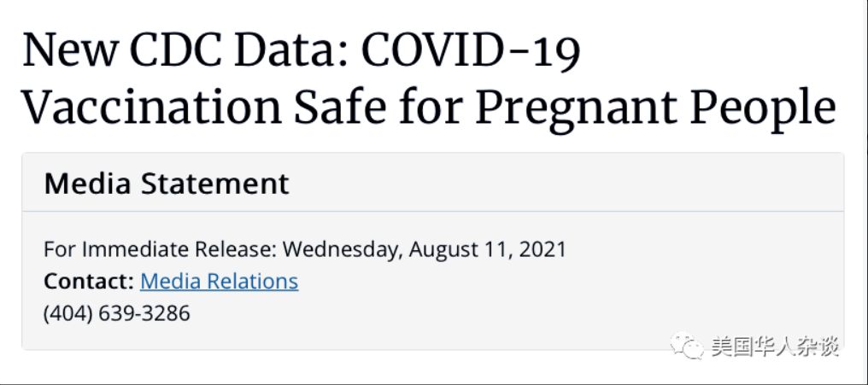Click the WeChat logo icon in watermark
The height and width of the screenshot is (385, 868).
click(687, 346)
